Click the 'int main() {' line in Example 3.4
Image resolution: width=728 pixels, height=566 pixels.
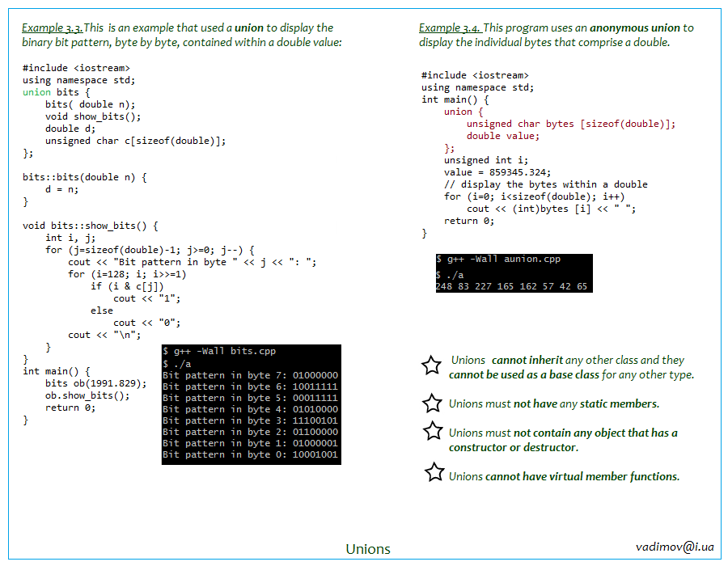click(x=455, y=99)
